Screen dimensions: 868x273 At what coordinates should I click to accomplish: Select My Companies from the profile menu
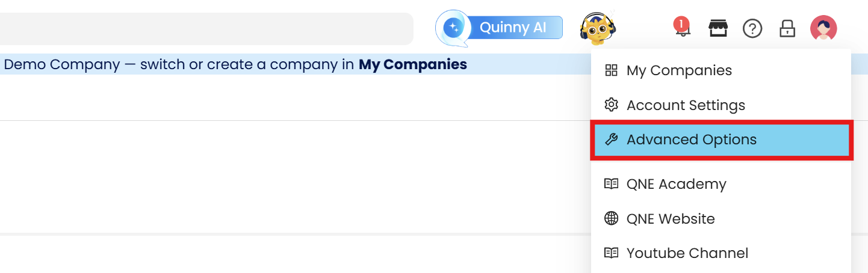pyautogui.click(x=679, y=70)
